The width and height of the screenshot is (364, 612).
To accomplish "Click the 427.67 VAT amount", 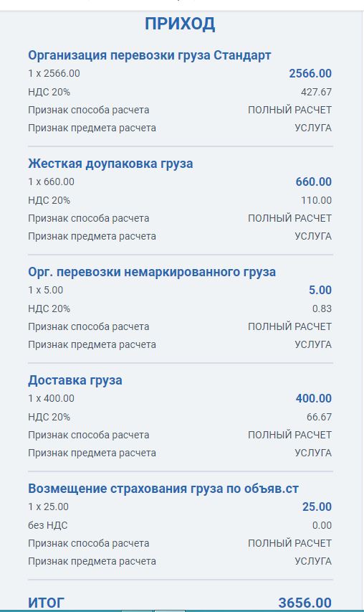I will coord(316,92).
